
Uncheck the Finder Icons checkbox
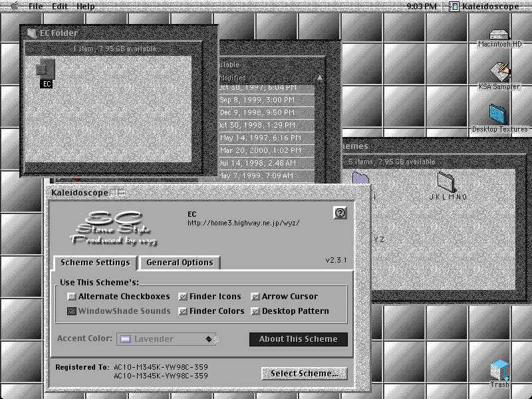(x=183, y=297)
